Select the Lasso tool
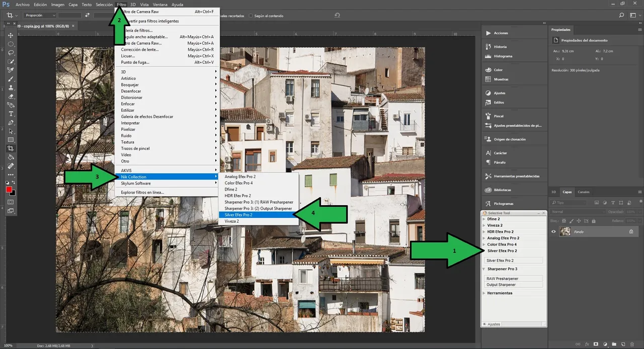 coord(11,52)
